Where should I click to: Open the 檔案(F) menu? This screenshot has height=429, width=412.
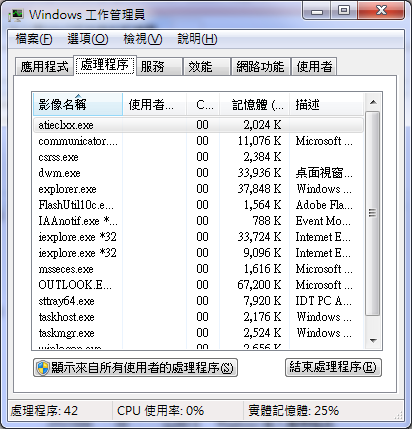[x=34, y=39]
